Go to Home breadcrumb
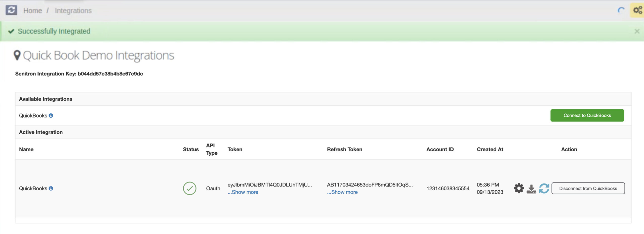644x234 pixels. 33,11
